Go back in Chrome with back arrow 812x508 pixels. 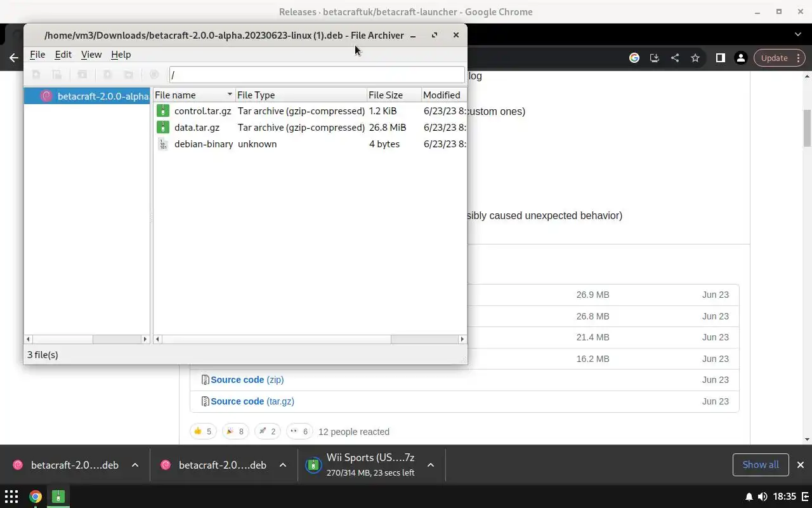pos(14,58)
